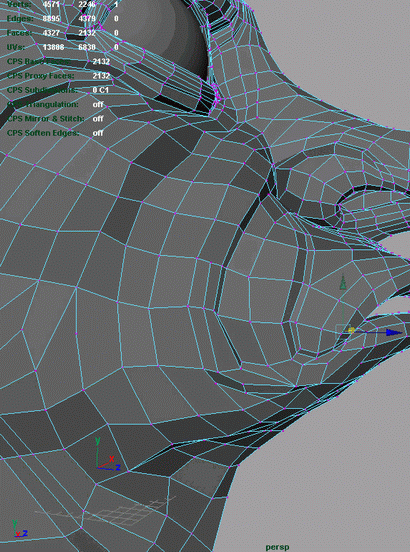This screenshot has height=552, width=410.
Task: Click the Edges count label in HUD
Action: [20, 19]
